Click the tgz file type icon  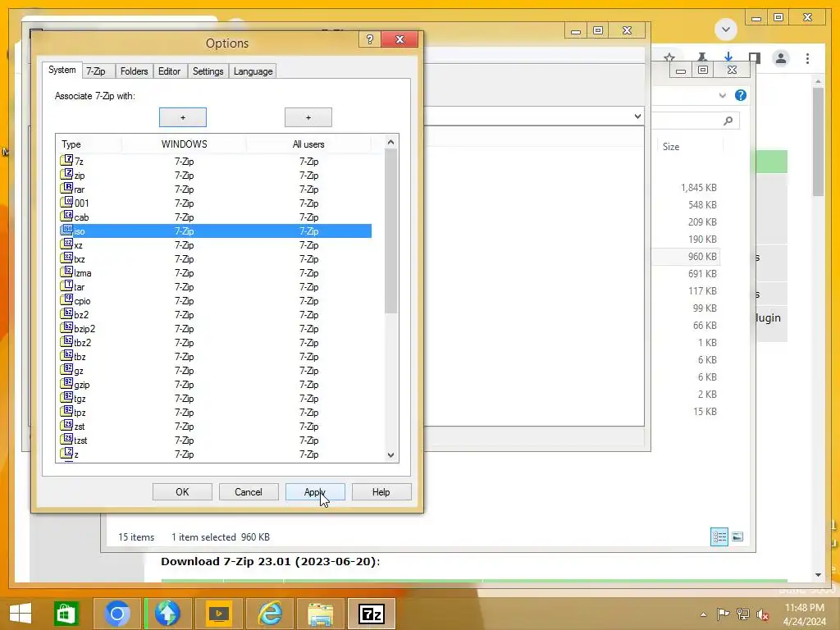[x=66, y=397]
